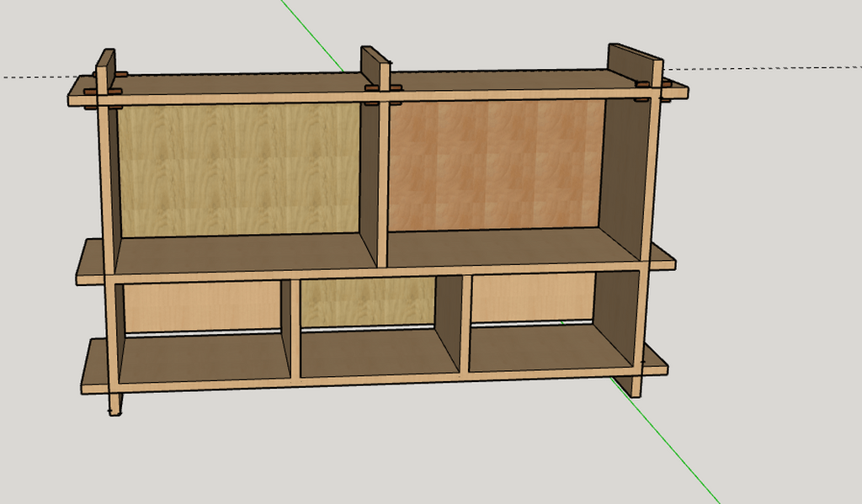The width and height of the screenshot is (862, 504).
Task: Pick the lower-left compartment's light back panel
Action: pyautogui.click(x=203, y=306)
